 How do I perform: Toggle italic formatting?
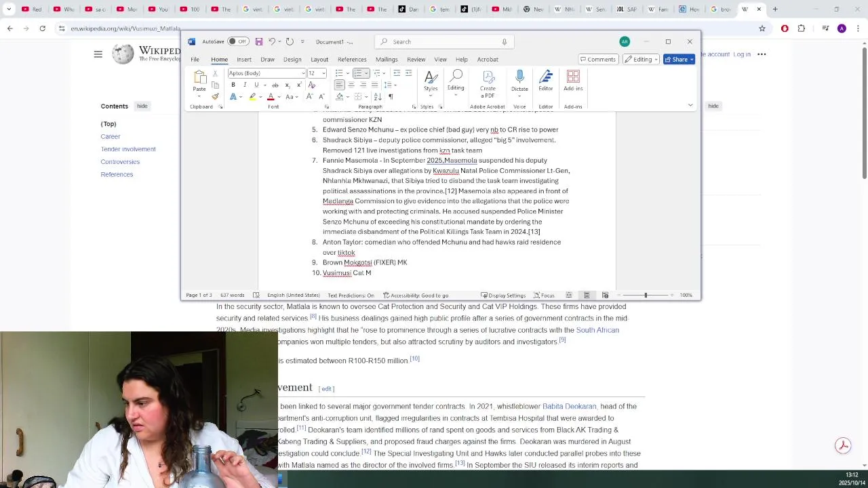[x=245, y=85]
